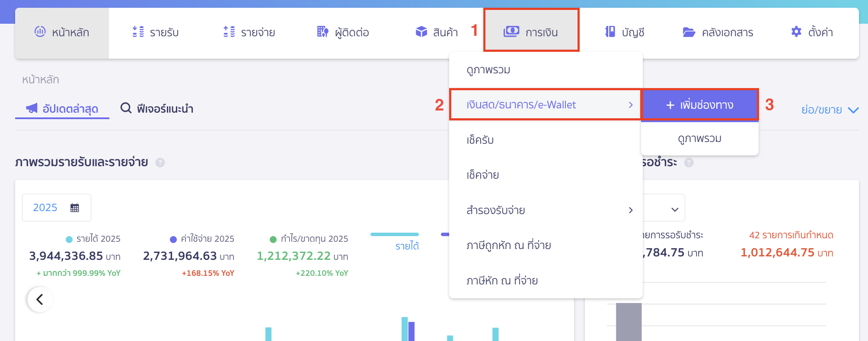Select ภาษีหัก ณ ที่จ่าย item
Viewport: 868px width, 341px height.
[546, 281]
